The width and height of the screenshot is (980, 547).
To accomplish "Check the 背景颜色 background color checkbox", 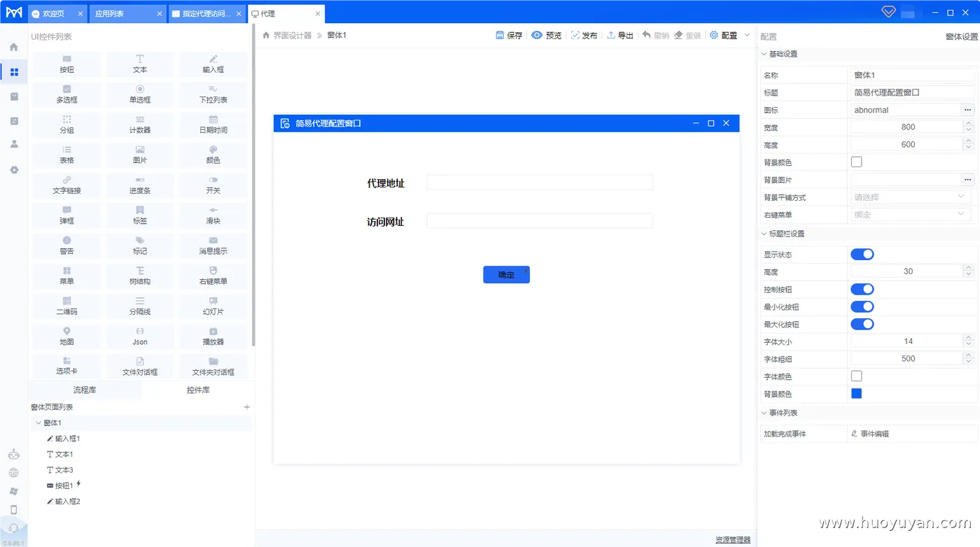I will pos(856,162).
